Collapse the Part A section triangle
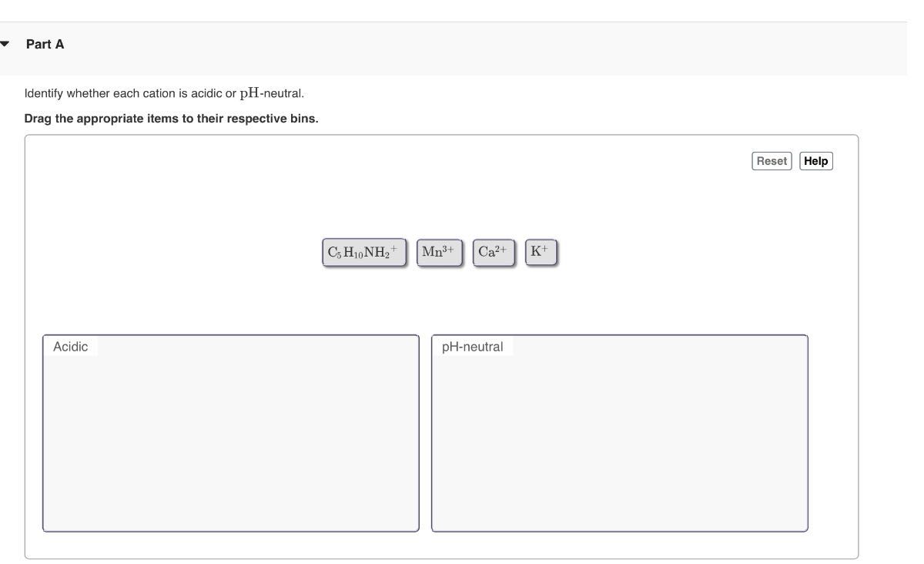 [5, 44]
